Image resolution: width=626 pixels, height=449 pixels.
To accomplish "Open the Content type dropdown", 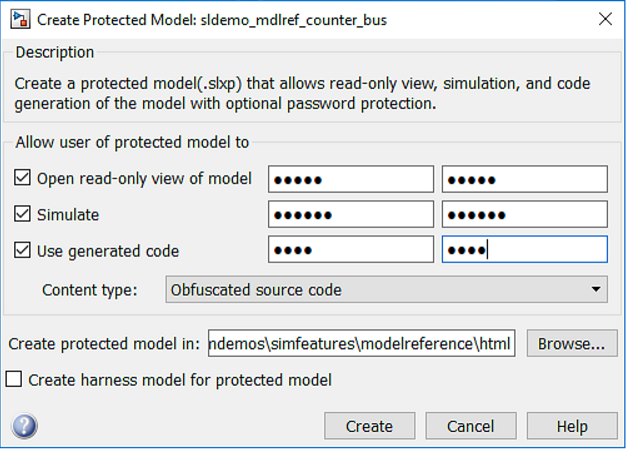I will pyautogui.click(x=386, y=290).
